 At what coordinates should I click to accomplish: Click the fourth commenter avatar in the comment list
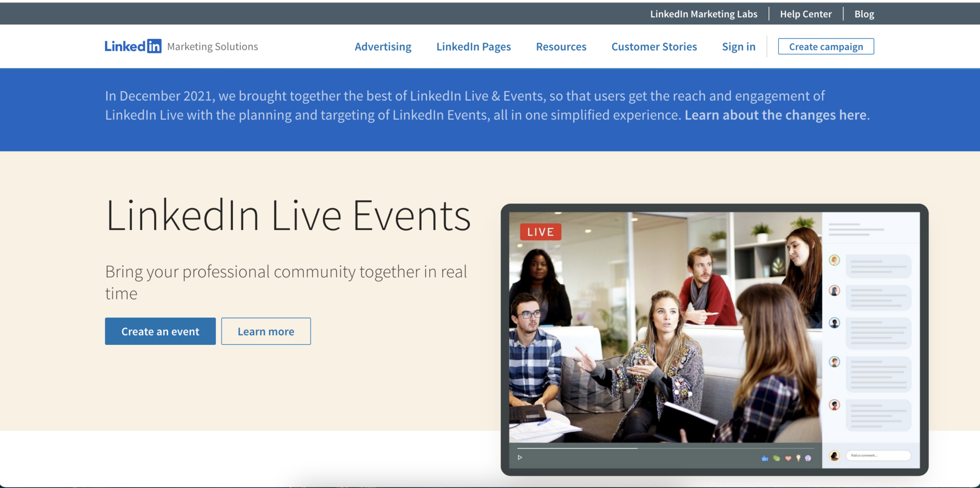coord(835,362)
